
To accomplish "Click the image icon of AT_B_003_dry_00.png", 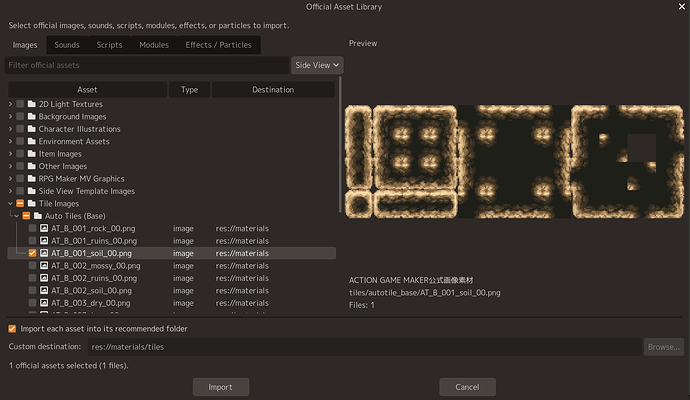I will point(44,303).
